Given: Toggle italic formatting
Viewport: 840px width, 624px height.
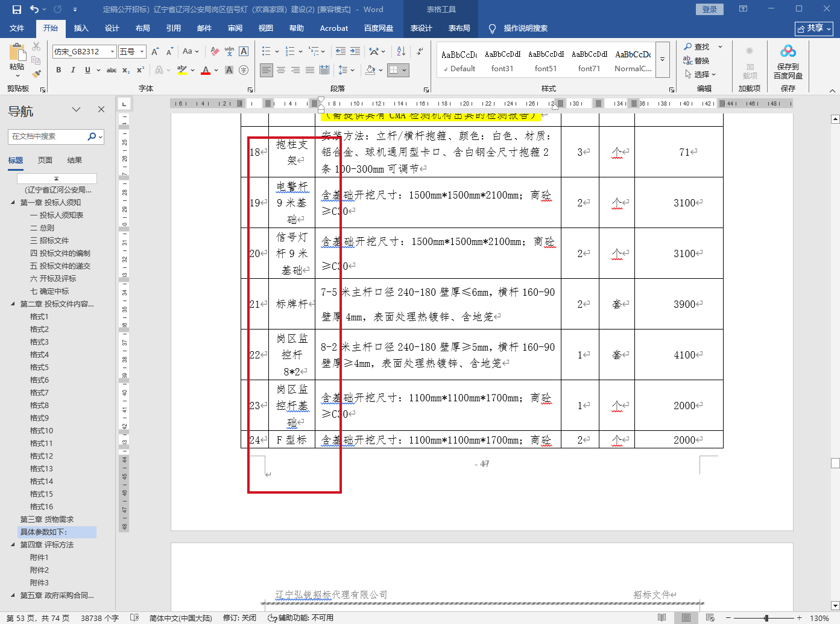Looking at the screenshot, I should click(x=73, y=71).
